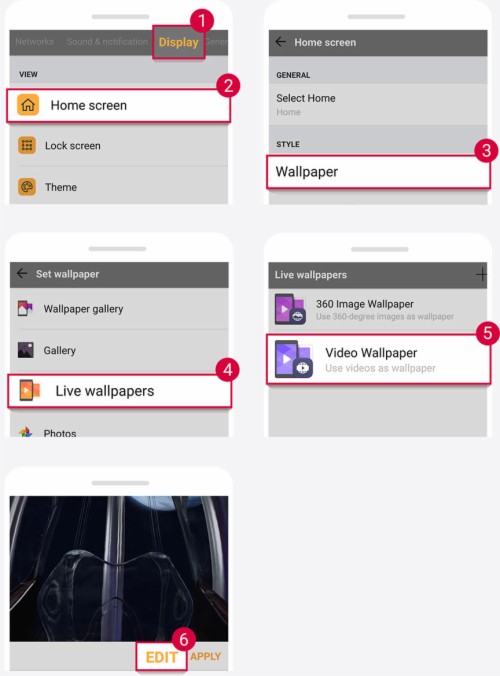Screen dimensions: 500x676
Task: Tap the 360 Image Wallpaper icon
Action: pyautogui.click(x=291, y=309)
